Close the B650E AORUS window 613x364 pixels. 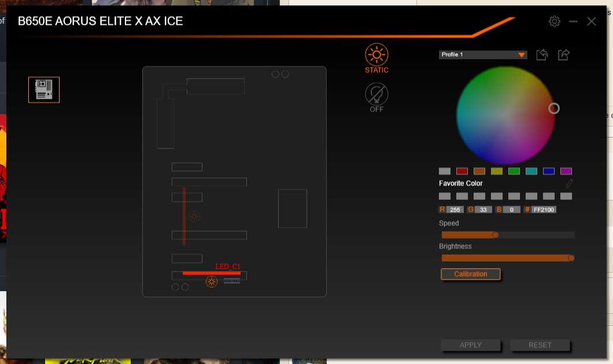point(592,21)
